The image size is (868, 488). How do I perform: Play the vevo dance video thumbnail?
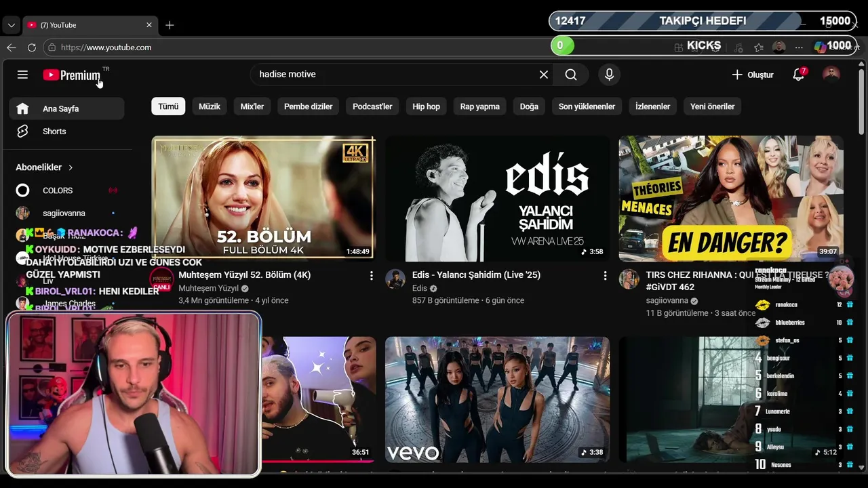(497, 400)
